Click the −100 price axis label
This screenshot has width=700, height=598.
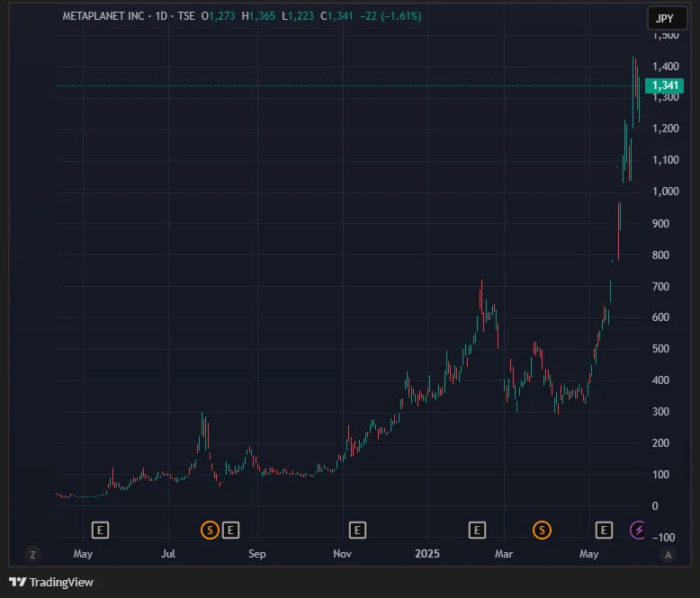(x=664, y=538)
